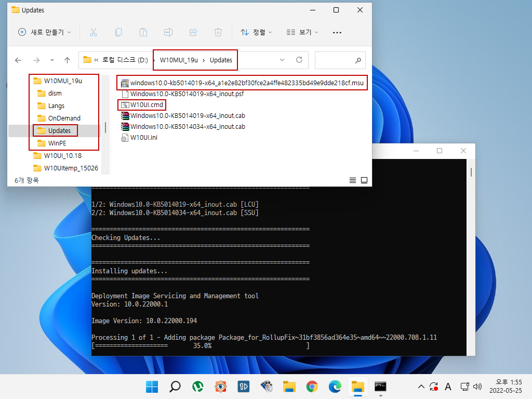Open the Windows Start button

tap(152, 387)
